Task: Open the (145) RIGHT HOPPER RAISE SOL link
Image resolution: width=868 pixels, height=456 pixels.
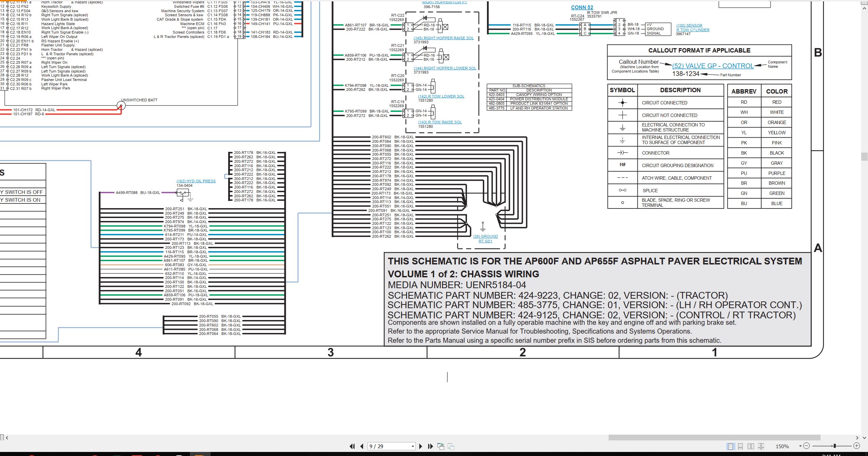Action: click(443, 38)
